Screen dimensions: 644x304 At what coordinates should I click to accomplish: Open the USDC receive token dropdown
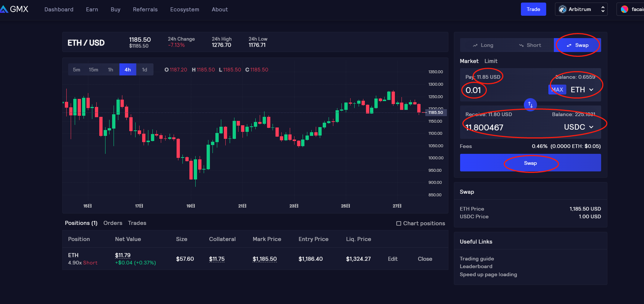click(x=579, y=127)
